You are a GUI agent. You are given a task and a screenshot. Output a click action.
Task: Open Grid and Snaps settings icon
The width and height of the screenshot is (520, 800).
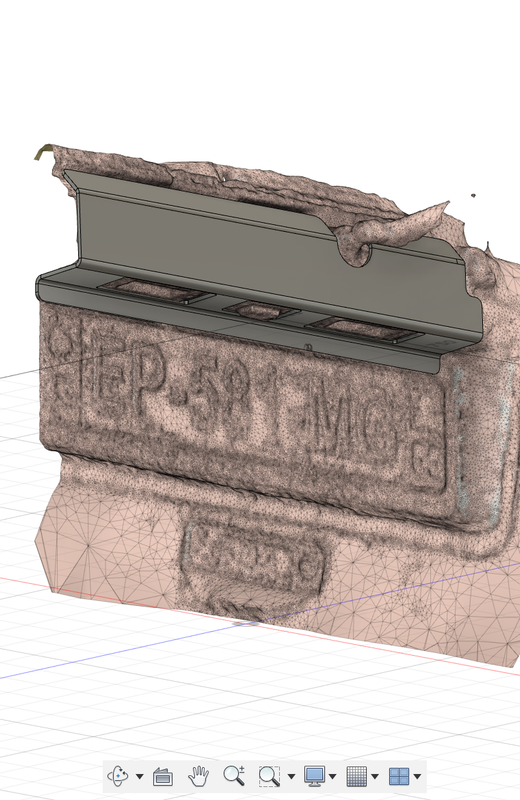click(356, 776)
